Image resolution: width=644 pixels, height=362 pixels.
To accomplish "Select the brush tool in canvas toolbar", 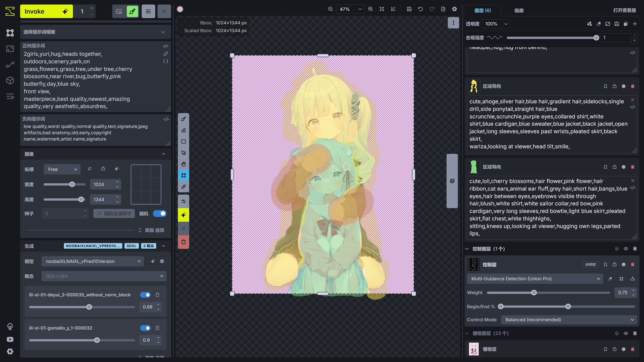I will pyautogui.click(x=183, y=119).
